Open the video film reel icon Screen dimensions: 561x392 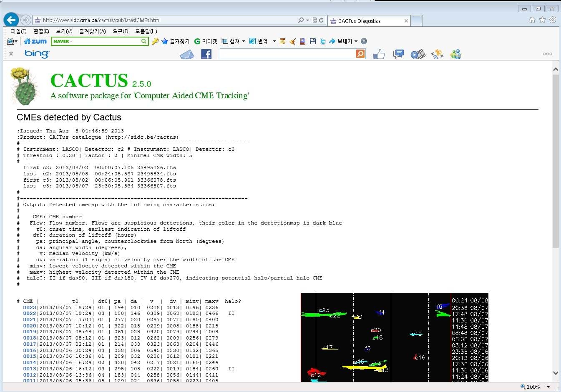tap(418, 54)
